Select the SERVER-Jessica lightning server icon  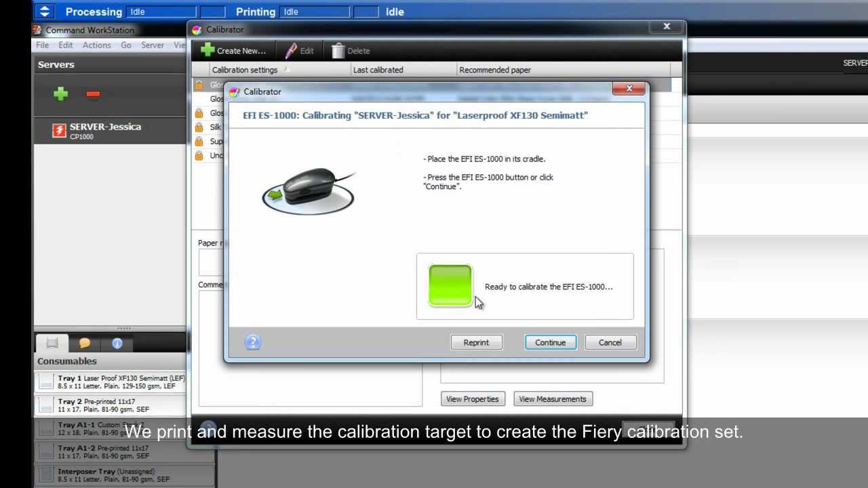60,131
